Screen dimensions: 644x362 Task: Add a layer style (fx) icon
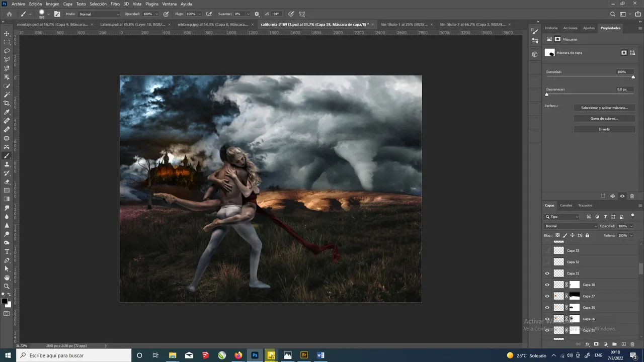(x=588, y=344)
